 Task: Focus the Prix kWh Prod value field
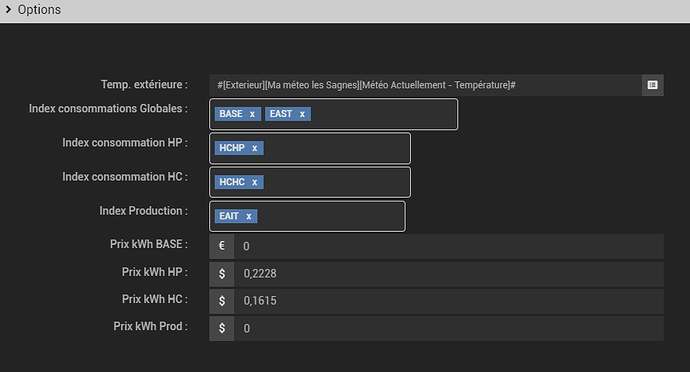449,328
